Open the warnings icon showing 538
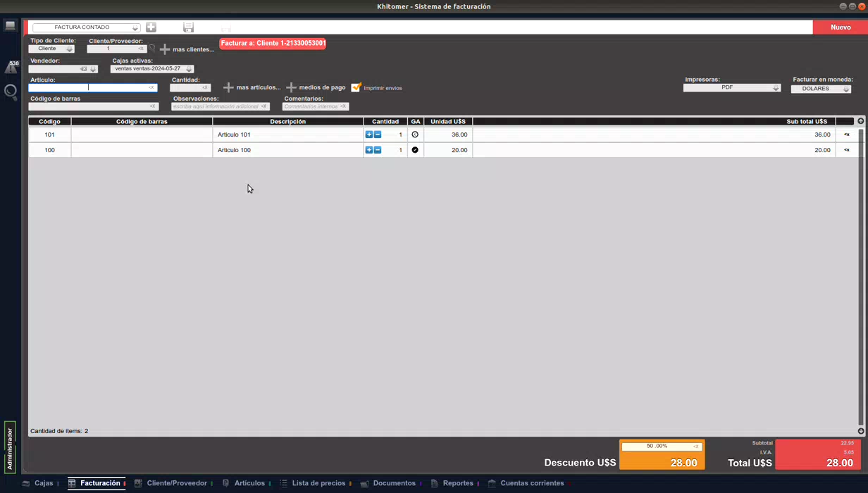Screen dimensions: 868x493 (x=11, y=67)
